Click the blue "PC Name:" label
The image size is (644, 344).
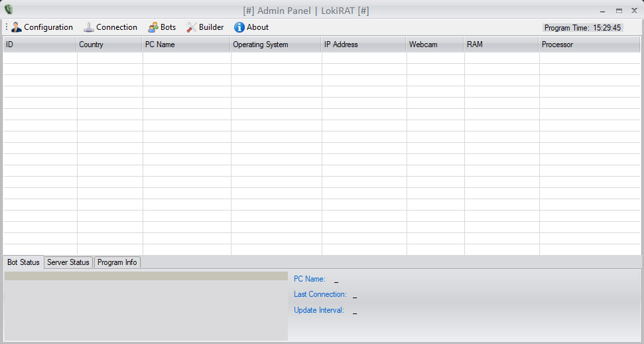pyautogui.click(x=309, y=279)
